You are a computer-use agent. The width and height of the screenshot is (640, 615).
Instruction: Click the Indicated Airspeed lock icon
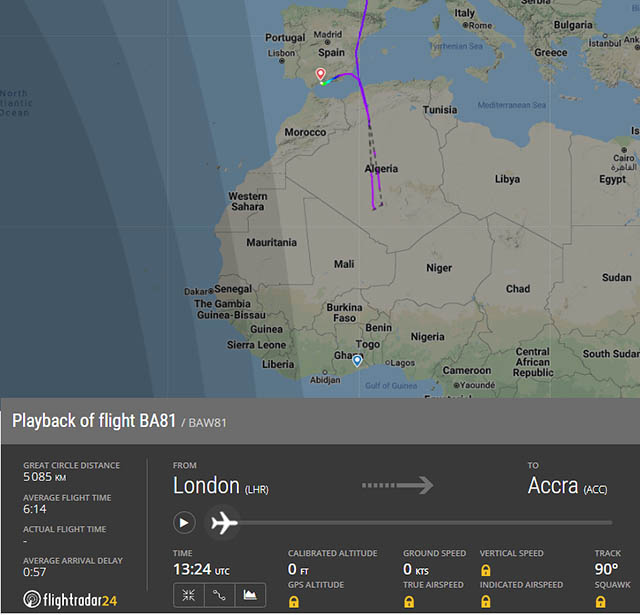click(486, 602)
